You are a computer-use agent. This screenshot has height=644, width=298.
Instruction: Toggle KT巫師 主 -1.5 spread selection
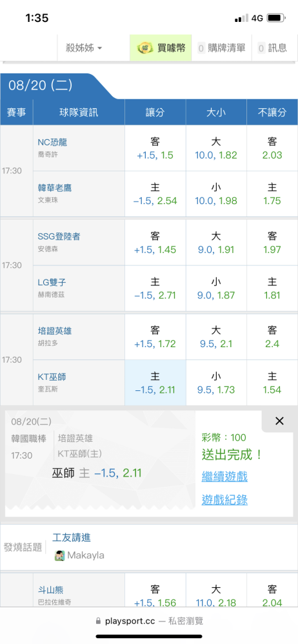click(x=155, y=383)
